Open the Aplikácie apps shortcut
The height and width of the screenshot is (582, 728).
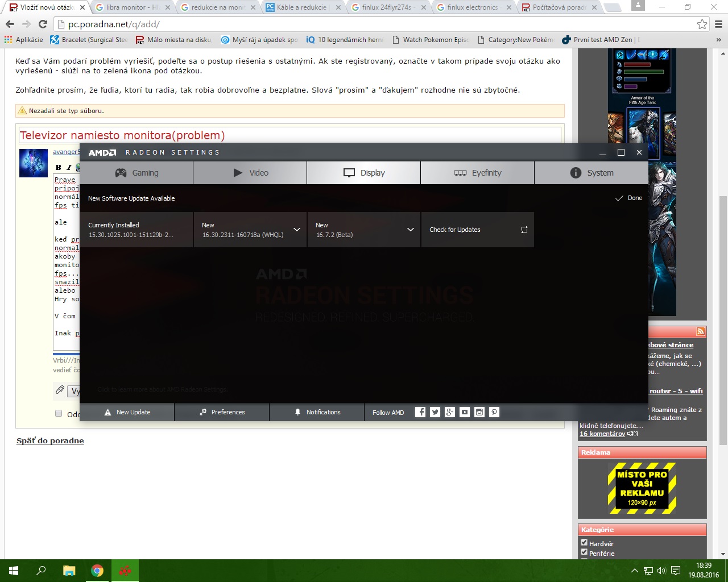tap(24, 40)
